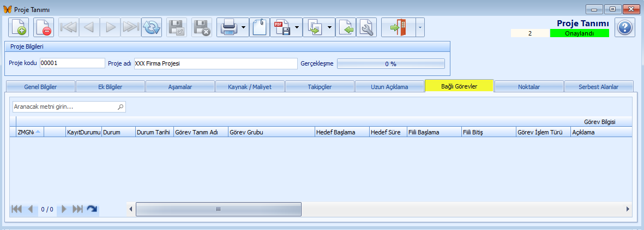
Task: Open the Kaynak / Maliyet tab
Action: point(250,86)
